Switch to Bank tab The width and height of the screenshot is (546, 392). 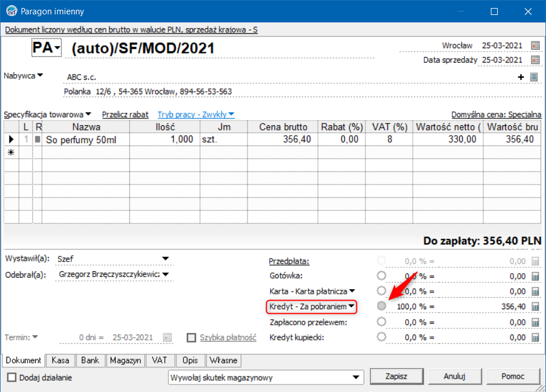coord(90,360)
